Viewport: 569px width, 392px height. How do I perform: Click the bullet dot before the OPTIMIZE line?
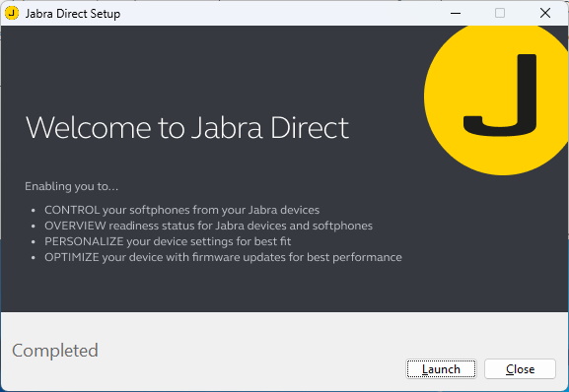pyautogui.click(x=34, y=258)
